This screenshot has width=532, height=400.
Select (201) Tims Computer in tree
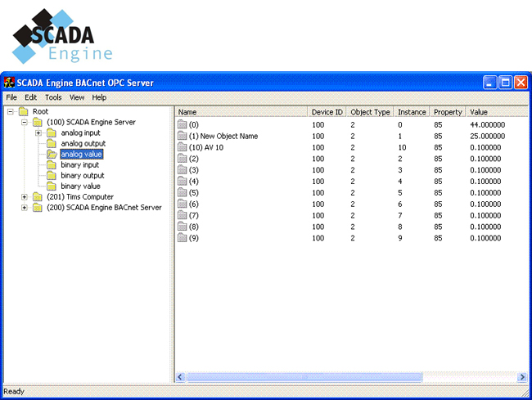point(80,197)
